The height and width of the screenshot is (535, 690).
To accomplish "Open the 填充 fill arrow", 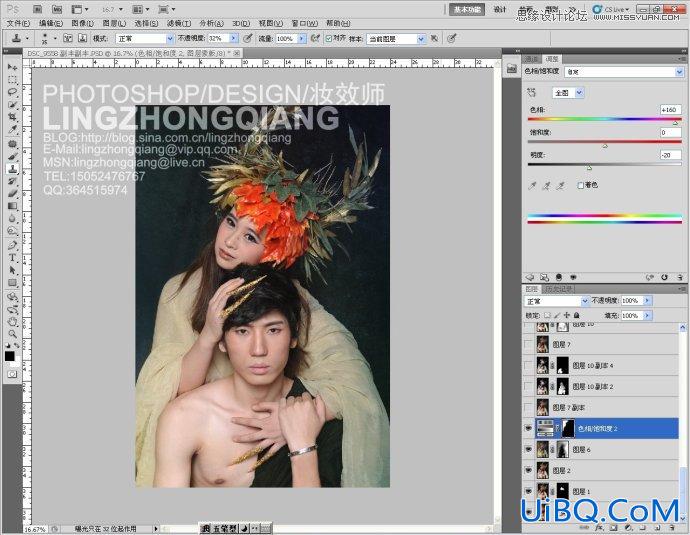I will click(647, 315).
